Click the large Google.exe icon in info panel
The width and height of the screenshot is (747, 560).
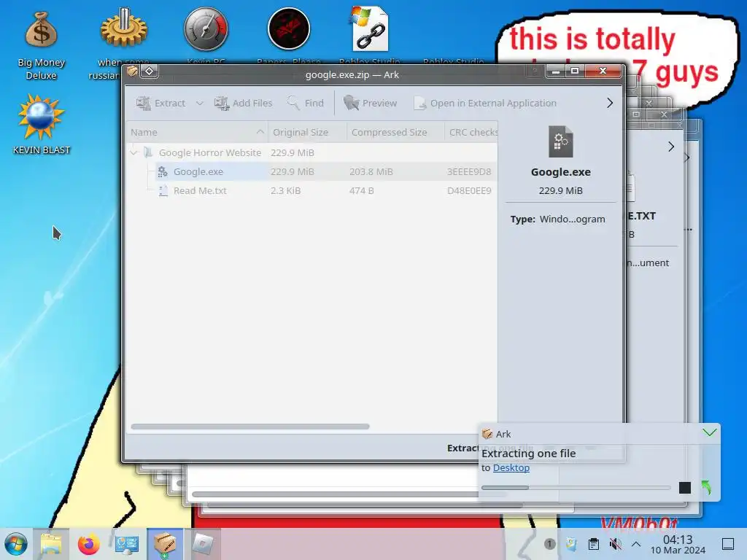[561, 141]
